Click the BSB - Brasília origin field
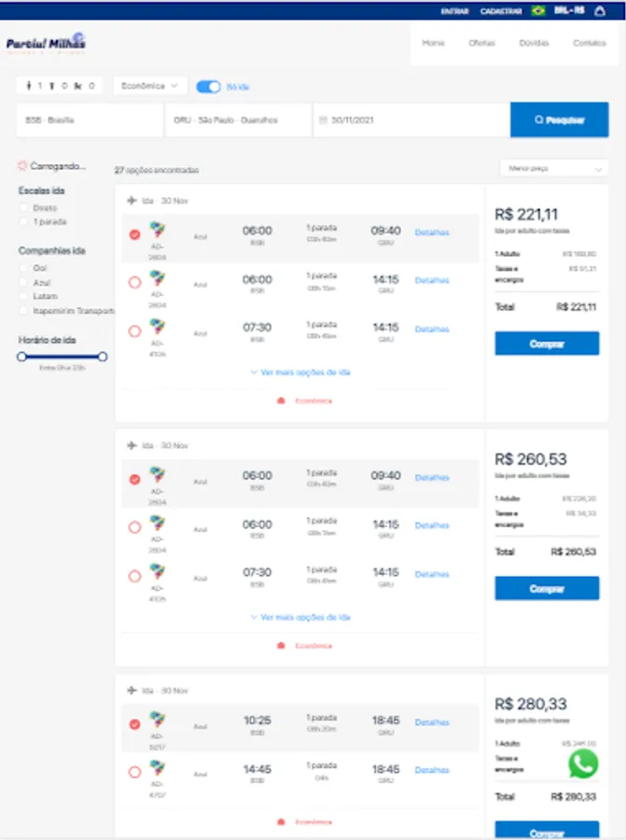 point(90,120)
